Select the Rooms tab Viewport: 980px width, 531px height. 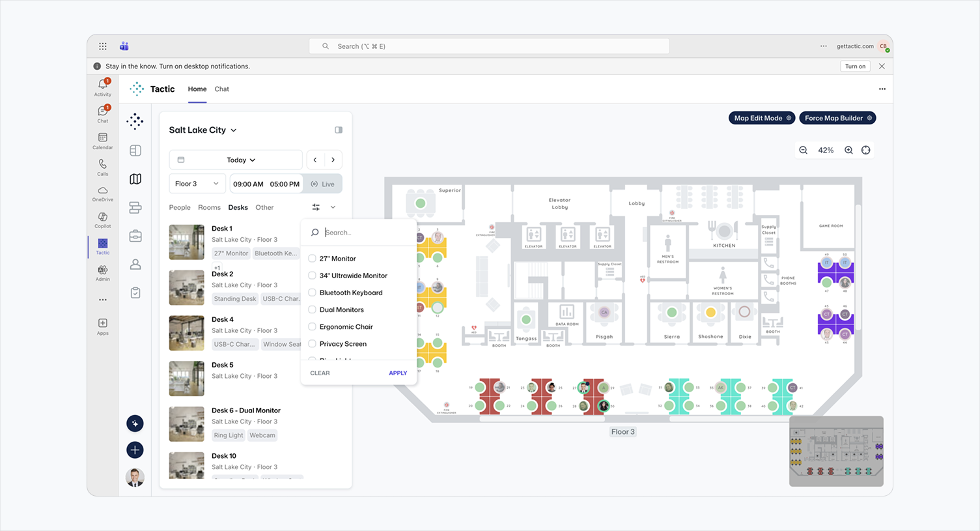[x=209, y=207]
